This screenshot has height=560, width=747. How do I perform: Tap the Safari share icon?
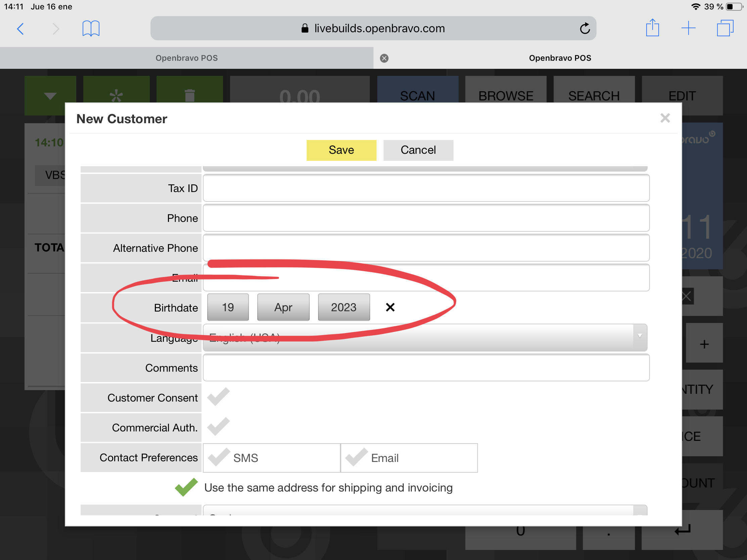[652, 28]
